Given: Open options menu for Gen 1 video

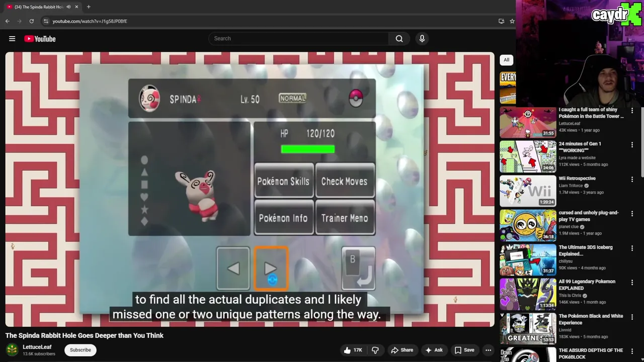Looking at the screenshot, I should 632,145.
